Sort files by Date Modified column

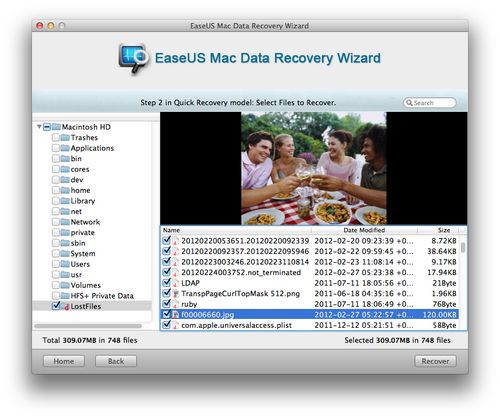click(364, 230)
